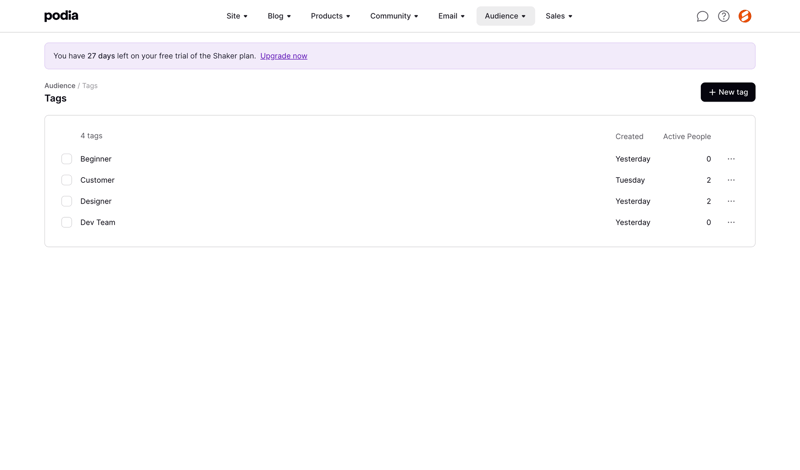This screenshot has width=800, height=470.
Task: Expand the Sales dropdown menu
Action: click(559, 16)
